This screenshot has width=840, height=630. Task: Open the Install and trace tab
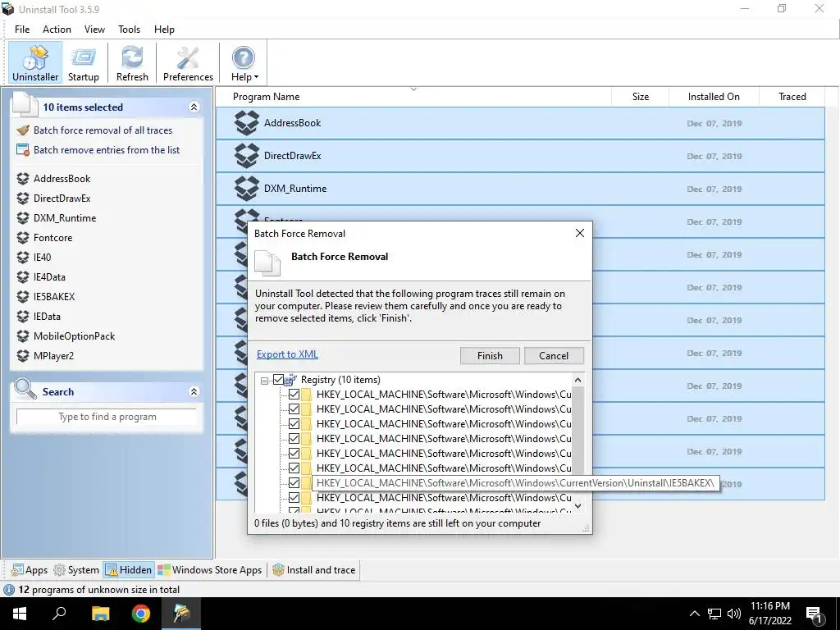(314, 570)
